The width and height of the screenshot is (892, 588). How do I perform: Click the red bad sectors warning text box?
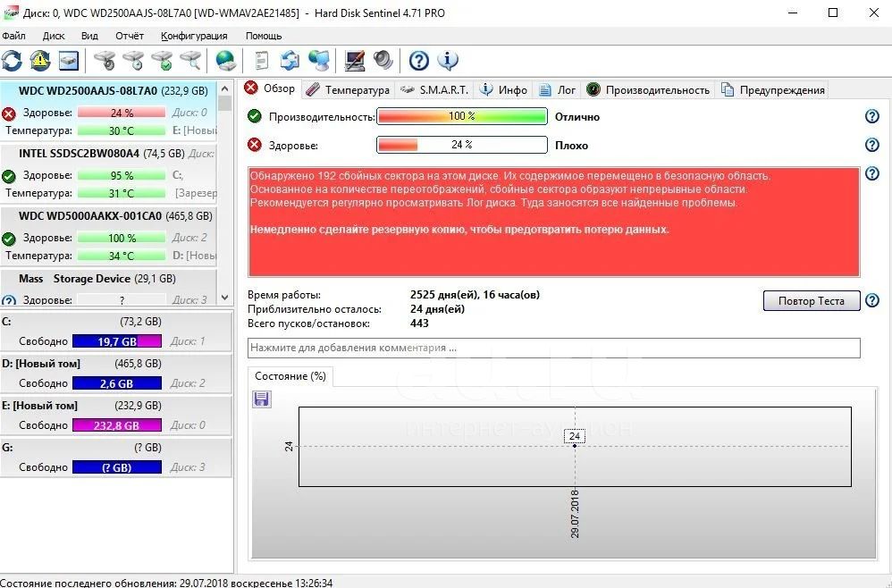[553, 222]
